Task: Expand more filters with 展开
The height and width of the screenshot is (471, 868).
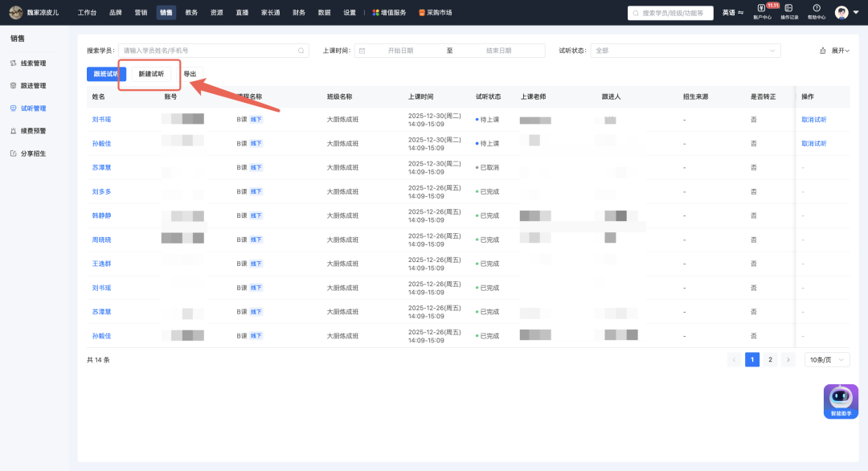Action: point(841,51)
